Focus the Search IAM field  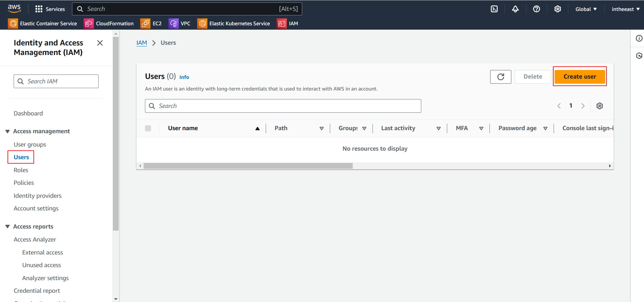tap(56, 81)
